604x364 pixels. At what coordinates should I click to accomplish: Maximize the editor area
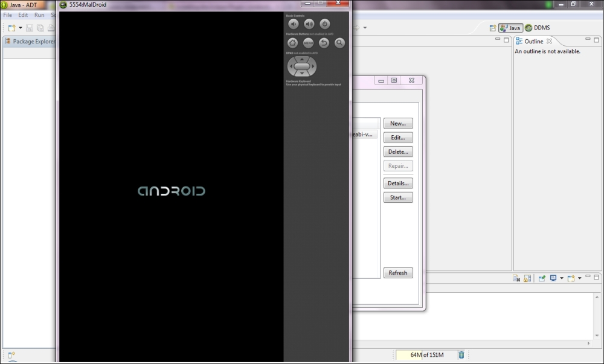506,40
